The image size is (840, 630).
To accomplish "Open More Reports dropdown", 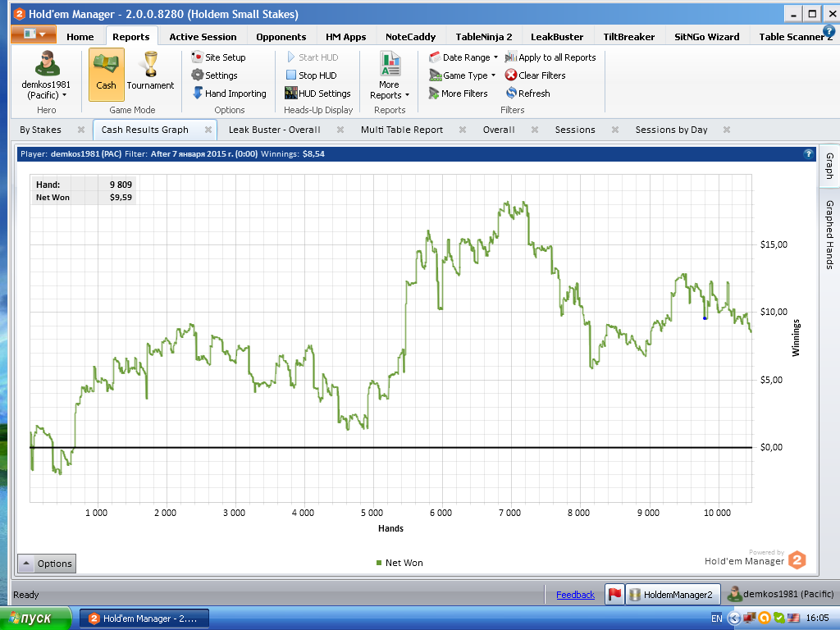I will click(x=390, y=75).
